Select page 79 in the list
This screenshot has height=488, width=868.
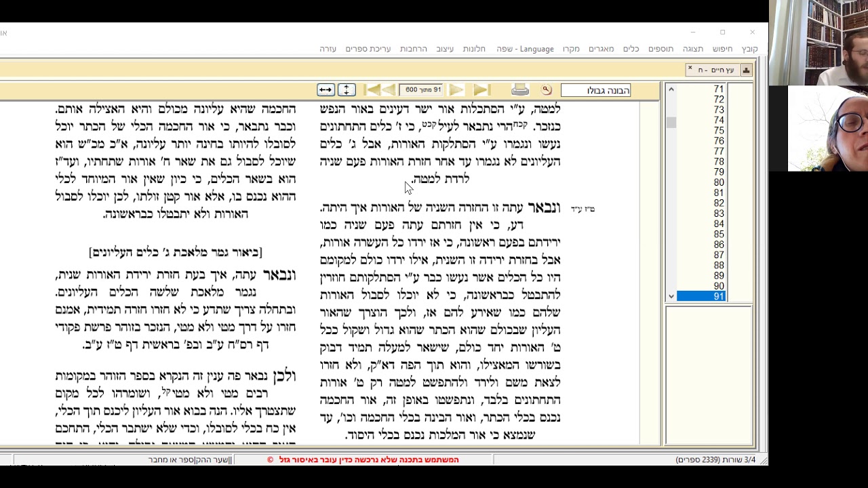click(701, 171)
